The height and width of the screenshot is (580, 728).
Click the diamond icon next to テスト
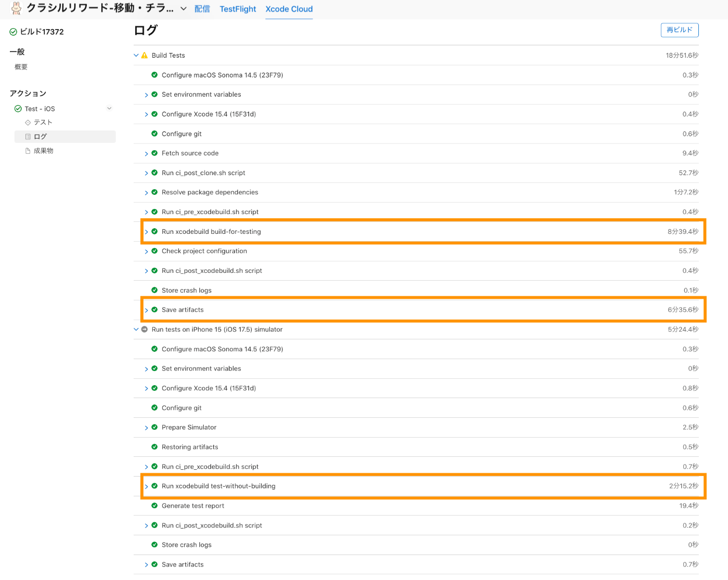(x=28, y=123)
